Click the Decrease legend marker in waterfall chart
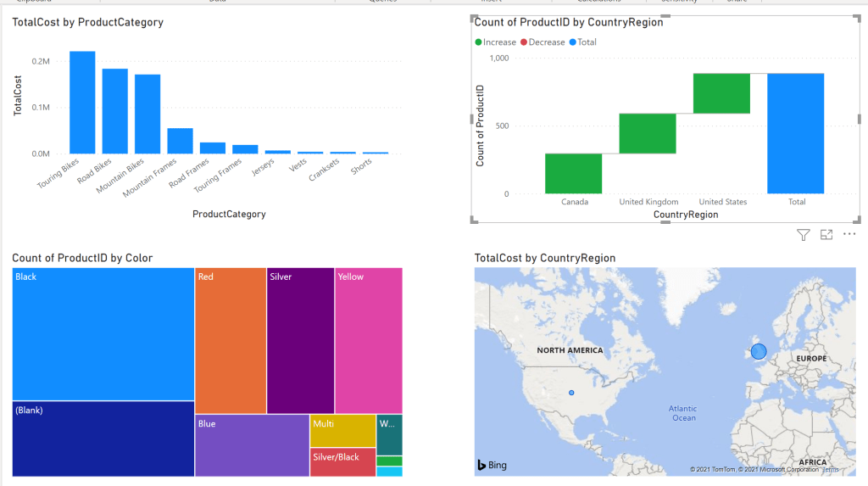The width and height of the screenshot is (868, 486). click(x=524, y=42)
